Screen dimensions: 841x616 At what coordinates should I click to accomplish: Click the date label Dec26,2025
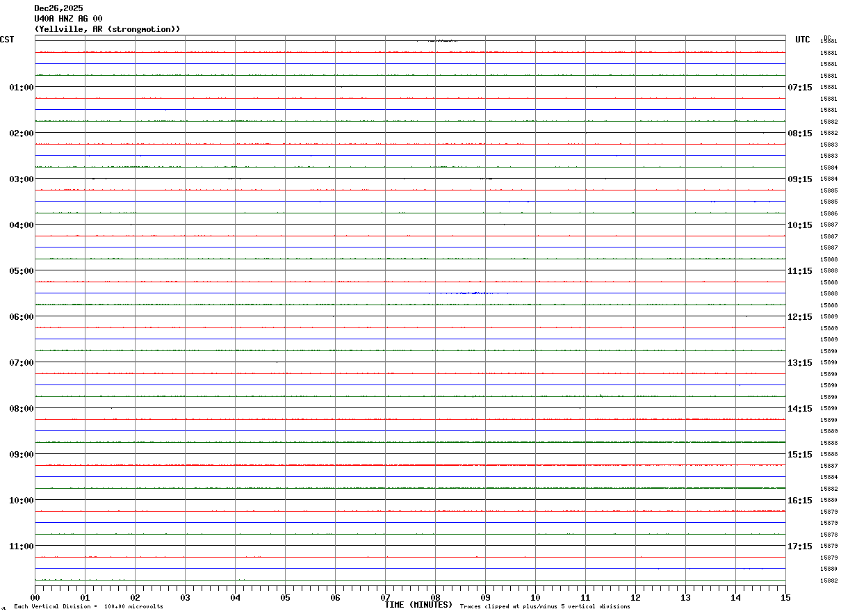[59, 8]
